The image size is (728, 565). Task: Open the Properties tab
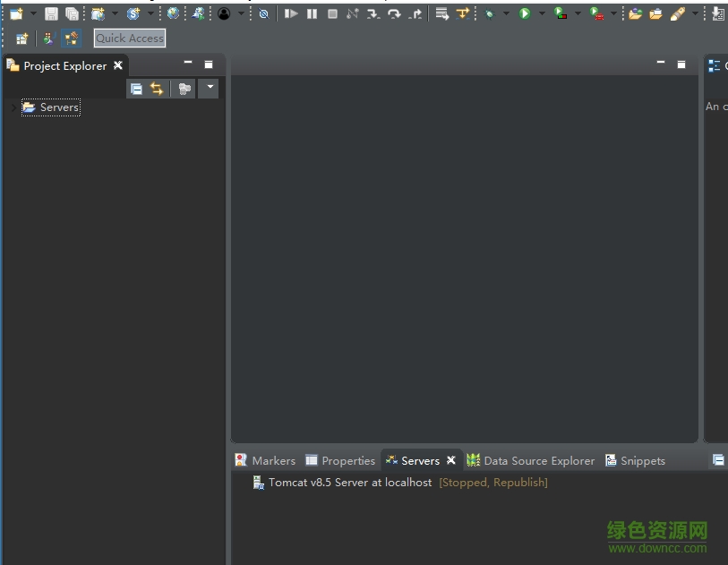click(x=340, y=460)
